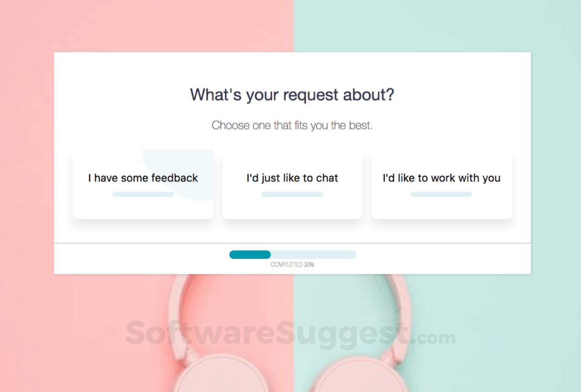Click the "I'd like to work with you" label
581x392 pixels.
tap(441, 178)
